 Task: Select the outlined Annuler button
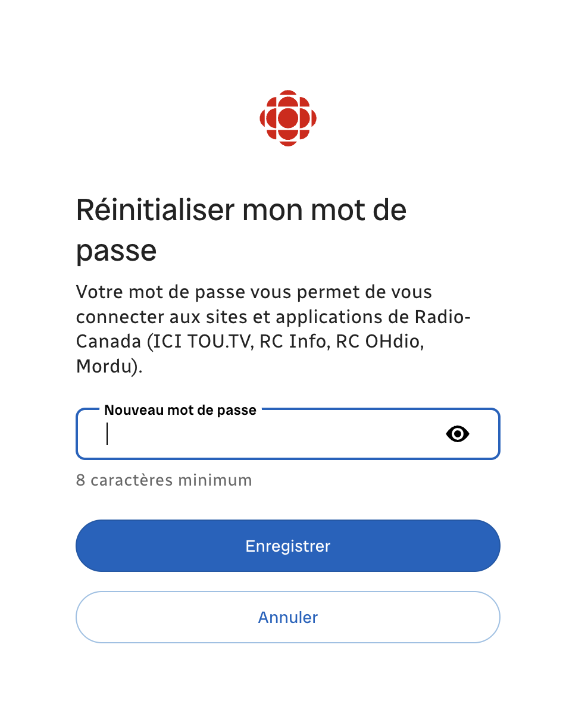(287, 617)
